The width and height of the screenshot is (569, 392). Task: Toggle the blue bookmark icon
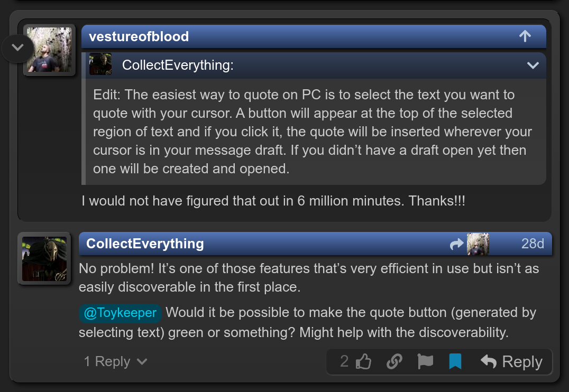click(x=455, y=362)
